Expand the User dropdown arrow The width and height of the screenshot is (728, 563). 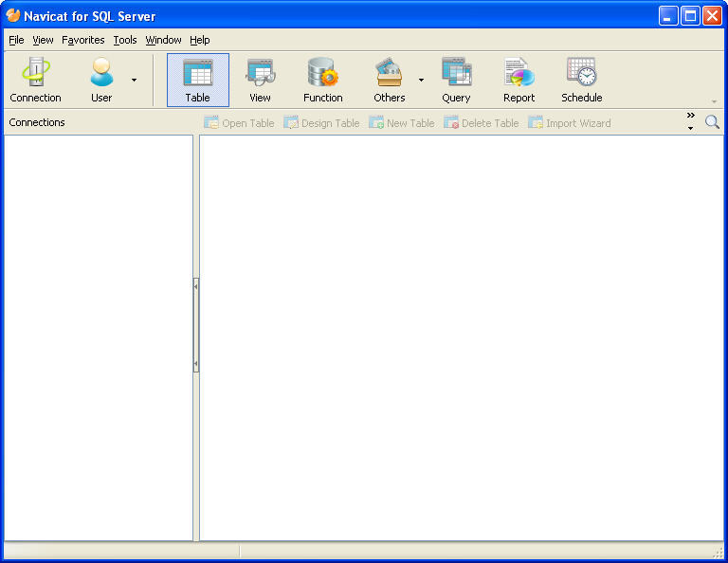pos(135,80)
